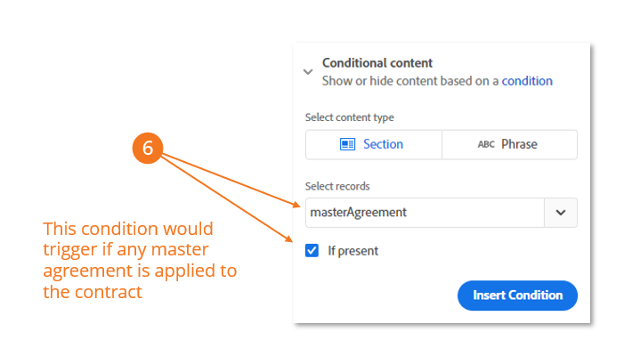Click into the masterAgreement records field
632x364 pixels.
pos(424,213)
